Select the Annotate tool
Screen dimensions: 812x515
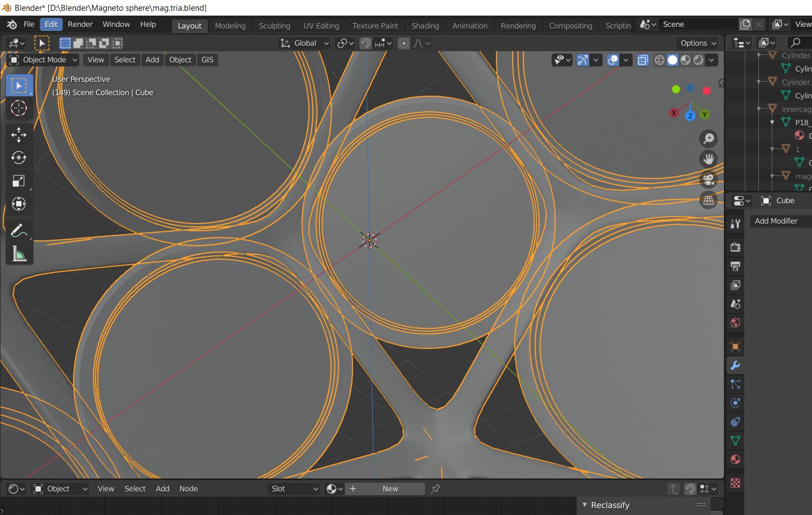pyautogui.click(x=19, y=230)
